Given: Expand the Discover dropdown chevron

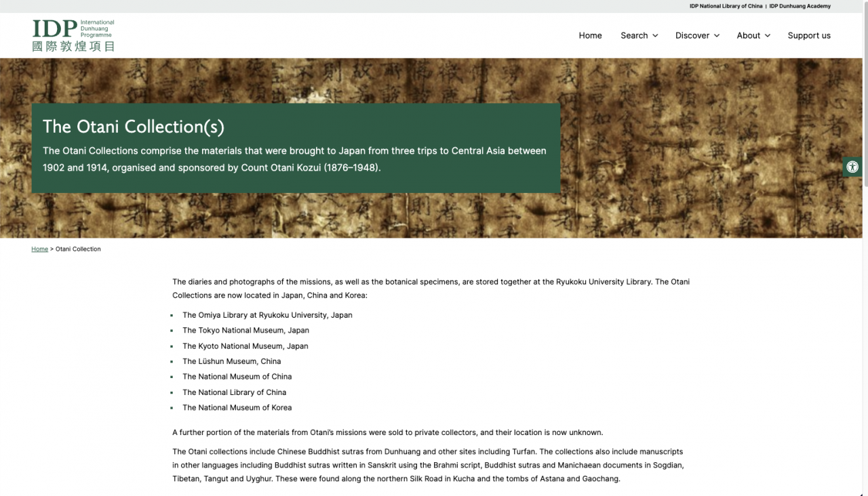Looking at the screenshot, I should [x=717, y=36].
